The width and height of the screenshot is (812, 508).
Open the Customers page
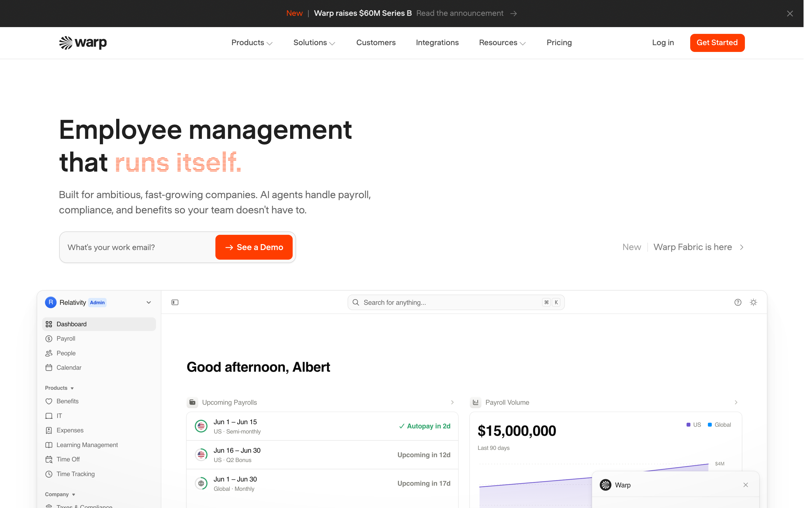point(376,43)
